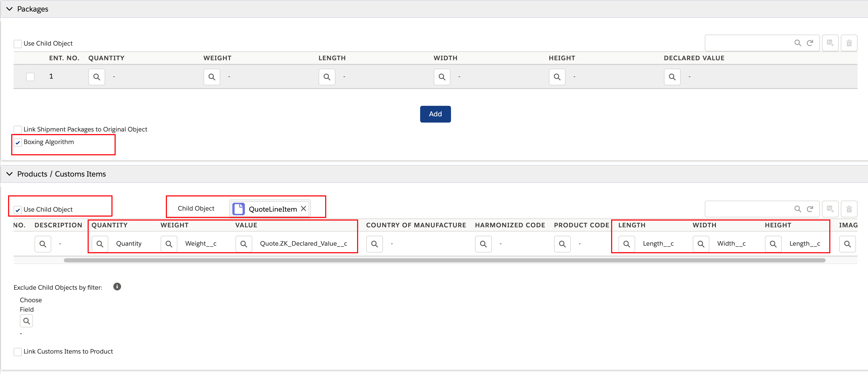Click the customs table horizontal scrollbar

444,260
